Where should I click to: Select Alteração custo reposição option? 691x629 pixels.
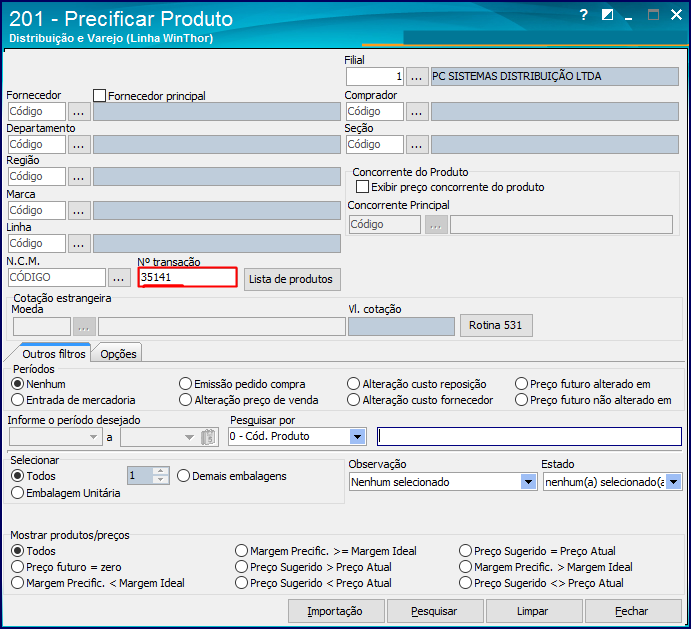click(x=353, y=384)
